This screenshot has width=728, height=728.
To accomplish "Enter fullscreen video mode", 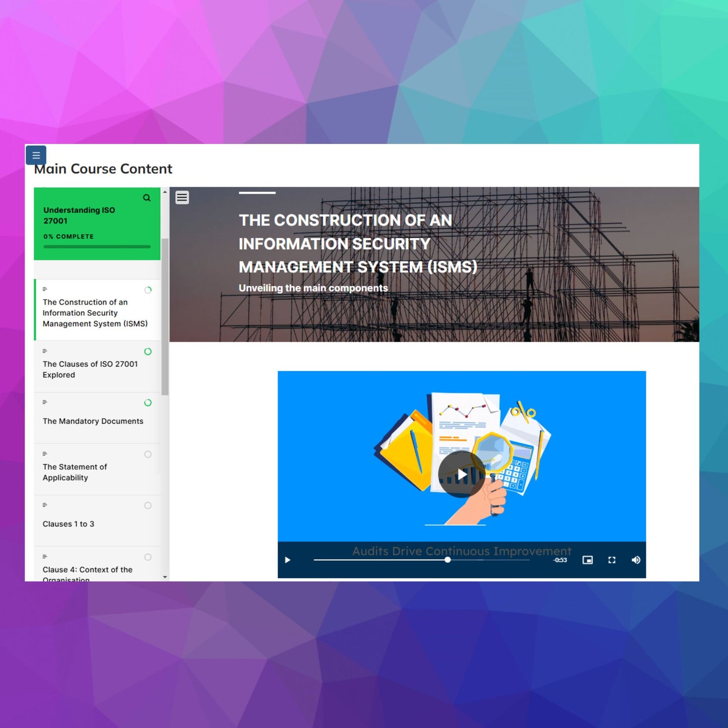I will 612,560.
